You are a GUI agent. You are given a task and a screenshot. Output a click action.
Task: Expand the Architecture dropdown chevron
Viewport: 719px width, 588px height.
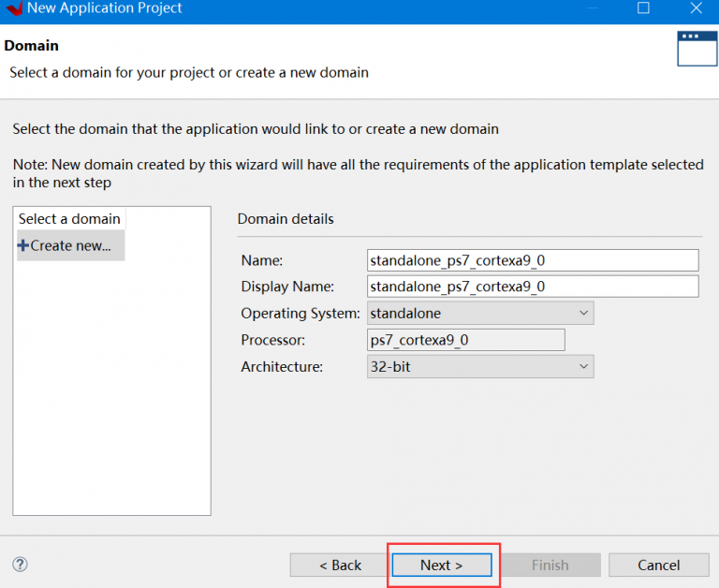pyautogui.click(x=583, y=367)
